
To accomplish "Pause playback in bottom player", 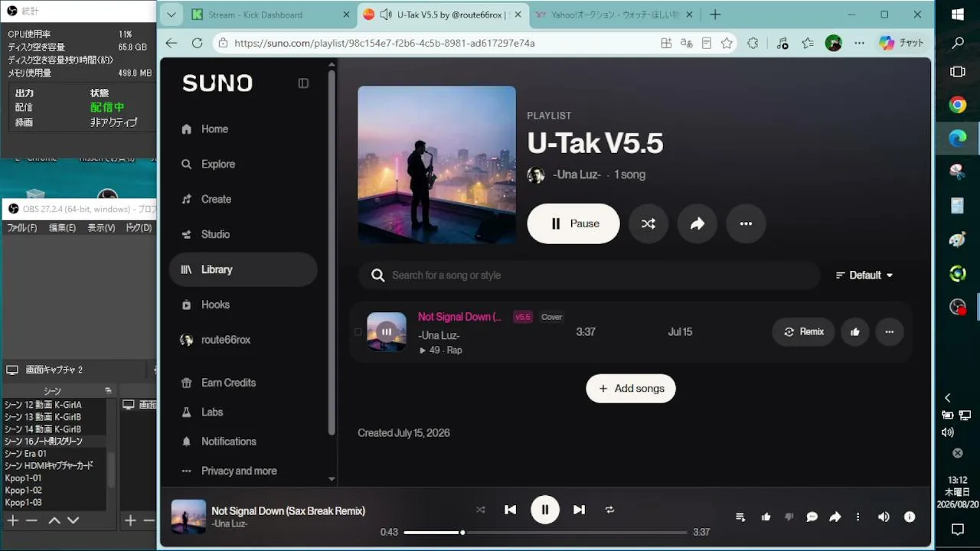I will (x=545, y=510).
